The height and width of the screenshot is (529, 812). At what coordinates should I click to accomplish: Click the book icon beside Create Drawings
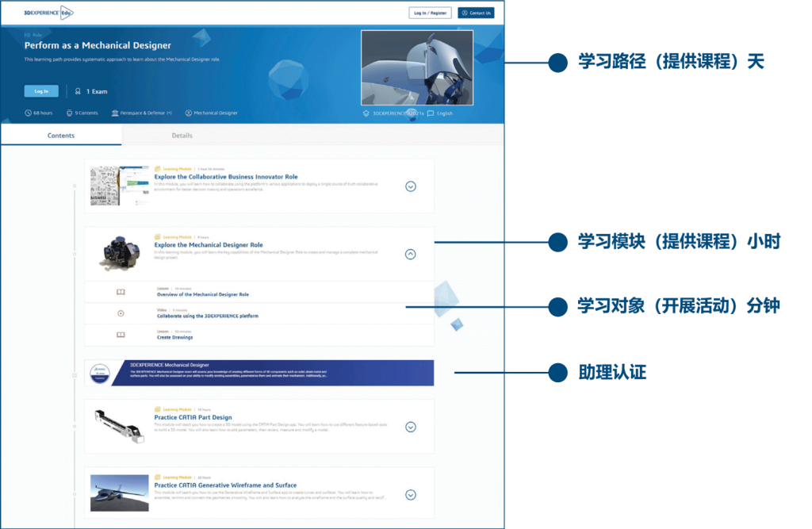click(121, 335)
